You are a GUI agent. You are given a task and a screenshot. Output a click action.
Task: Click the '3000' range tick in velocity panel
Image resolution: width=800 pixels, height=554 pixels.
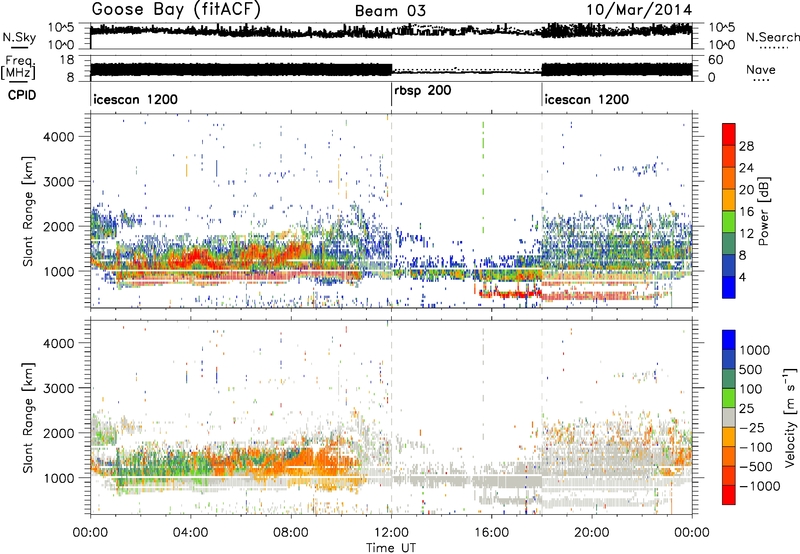(58, 388)
